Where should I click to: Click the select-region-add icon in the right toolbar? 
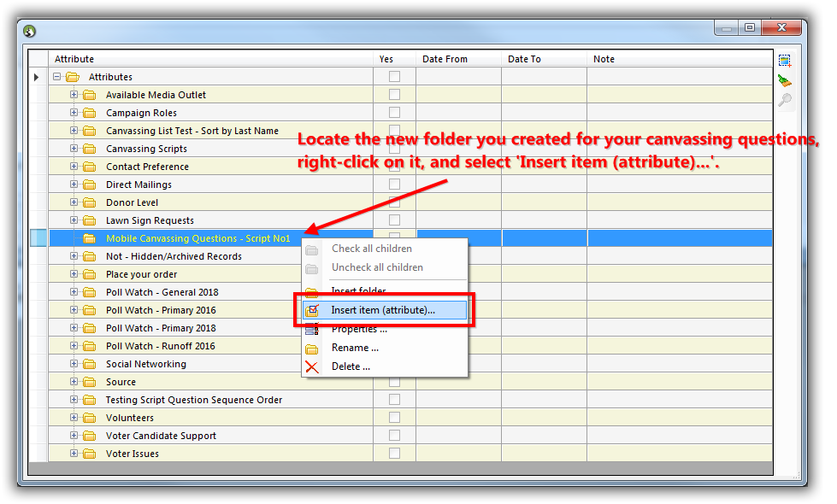click(x=785, y=61)
